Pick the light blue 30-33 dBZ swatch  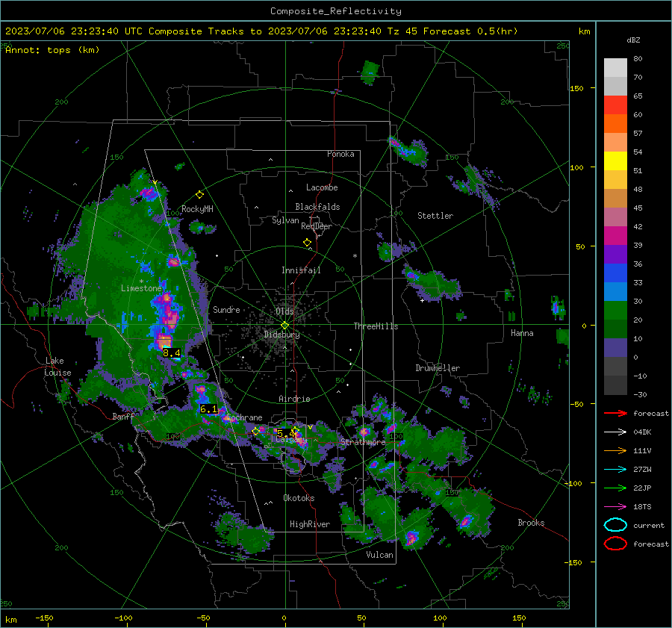click(615, 291)
